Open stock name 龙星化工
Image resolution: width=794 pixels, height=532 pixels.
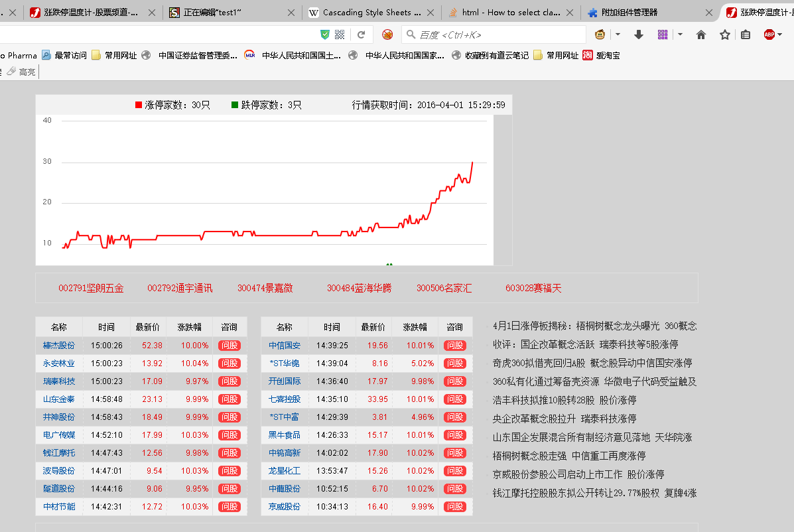[x=285, y=471]
